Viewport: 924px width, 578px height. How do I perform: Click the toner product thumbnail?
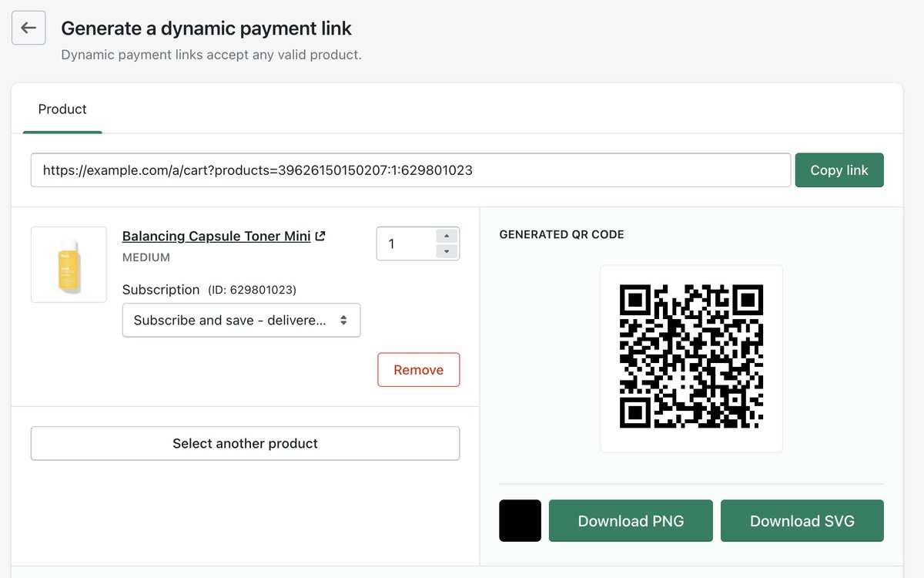click(69, 264)
